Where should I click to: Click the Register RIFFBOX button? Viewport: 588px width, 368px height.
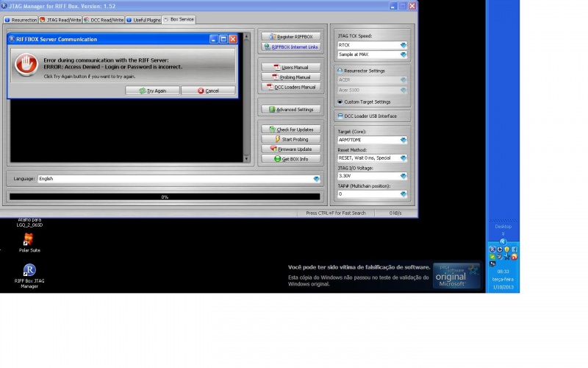pos(291,36)
